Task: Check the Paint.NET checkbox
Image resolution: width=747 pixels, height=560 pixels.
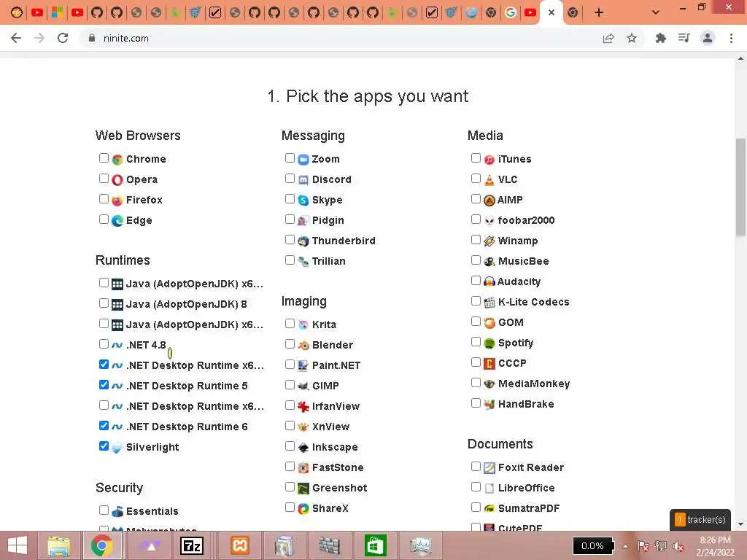Action: pos(290,365)
